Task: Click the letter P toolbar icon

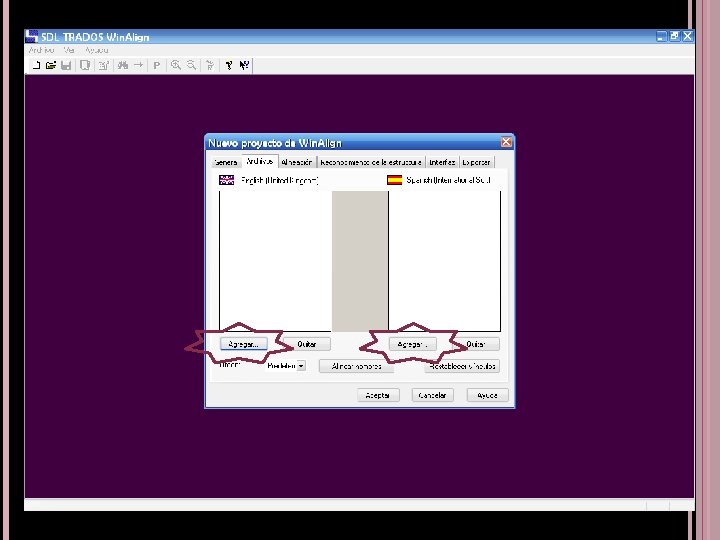Action: 157,65
